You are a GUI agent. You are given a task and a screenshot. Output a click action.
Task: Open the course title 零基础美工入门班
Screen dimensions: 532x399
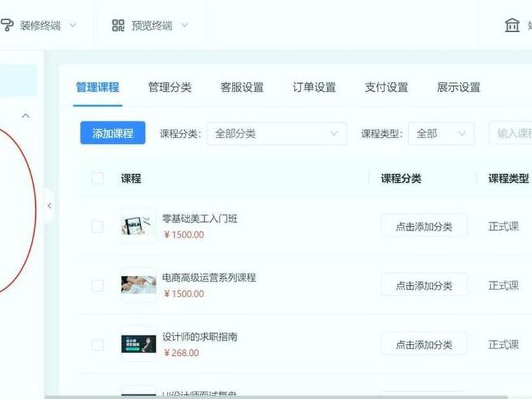199,219
